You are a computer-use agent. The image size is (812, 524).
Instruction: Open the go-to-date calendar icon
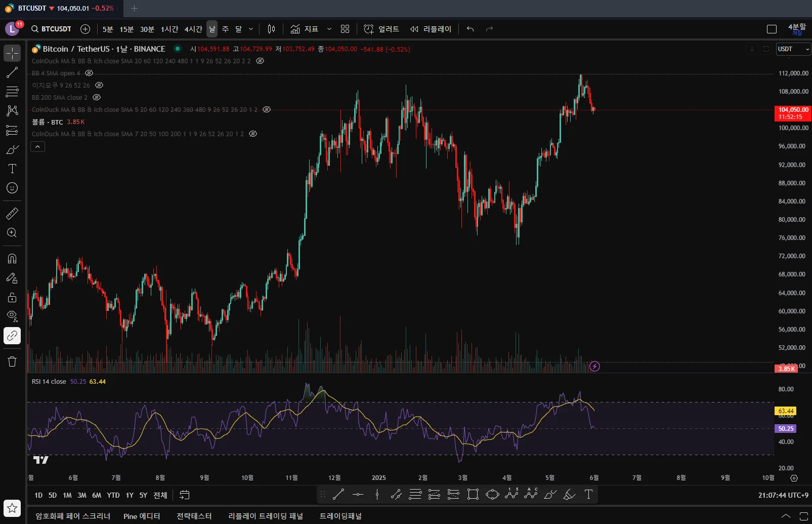[x=185, y=495]
